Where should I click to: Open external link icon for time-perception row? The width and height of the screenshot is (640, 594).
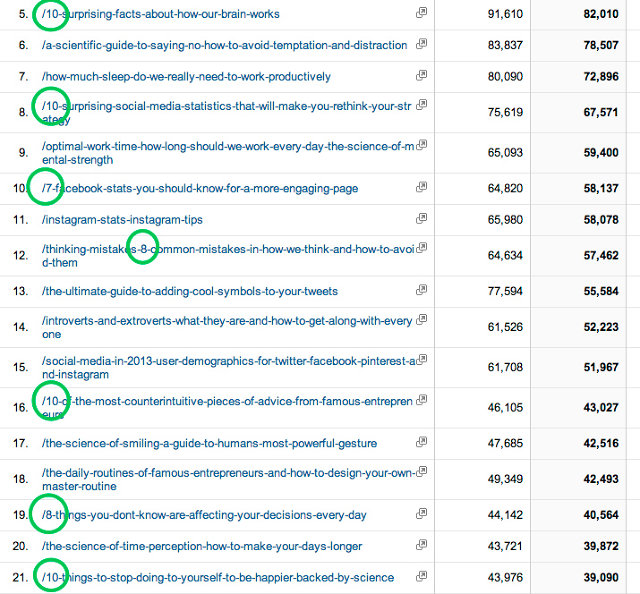tap(422, 545)
